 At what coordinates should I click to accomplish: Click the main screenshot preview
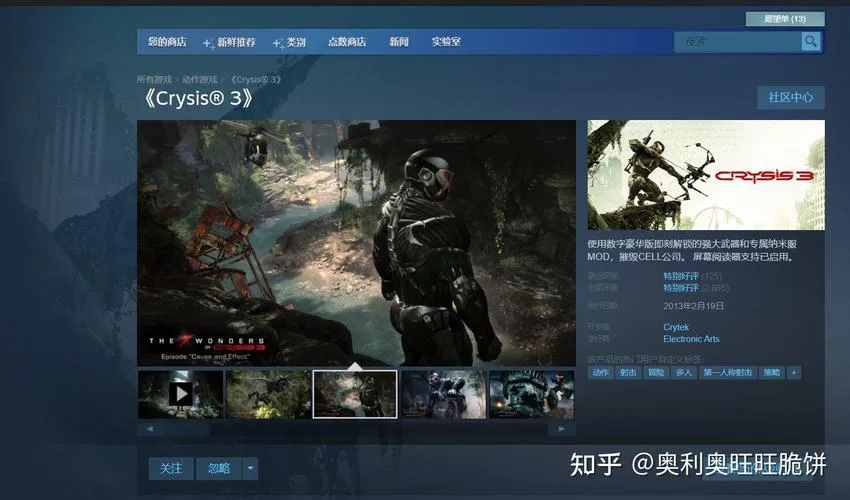(x=356, y=243)
